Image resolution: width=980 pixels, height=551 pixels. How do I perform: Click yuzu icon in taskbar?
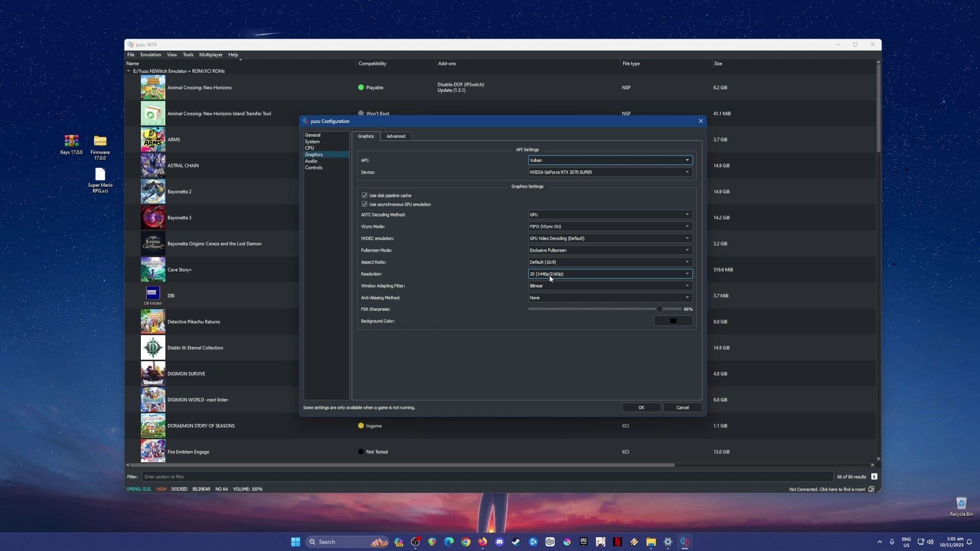(x=685, y=542)
